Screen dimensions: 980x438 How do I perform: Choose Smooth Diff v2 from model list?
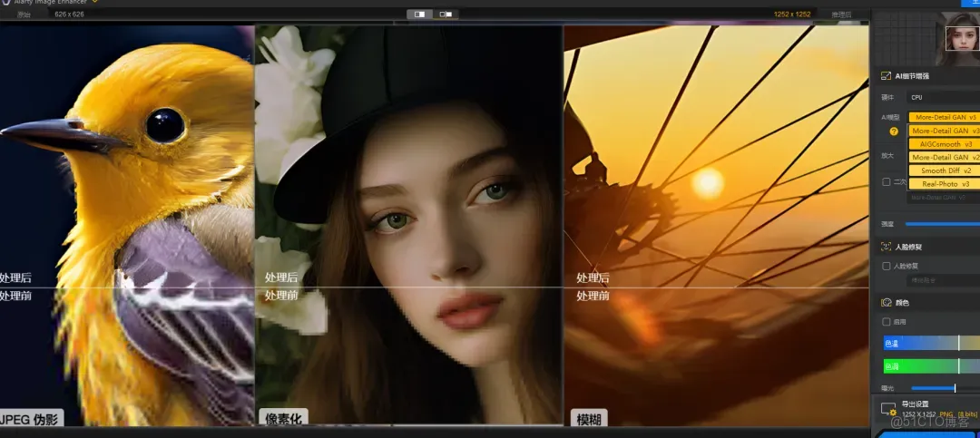coord(944,170)
